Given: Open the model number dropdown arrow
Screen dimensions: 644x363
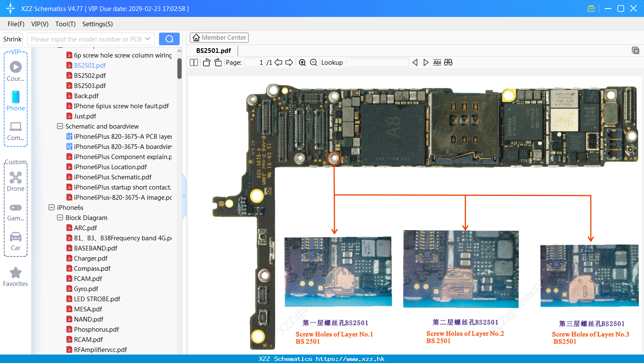Looking at the screenshot, I should (148, 39).
